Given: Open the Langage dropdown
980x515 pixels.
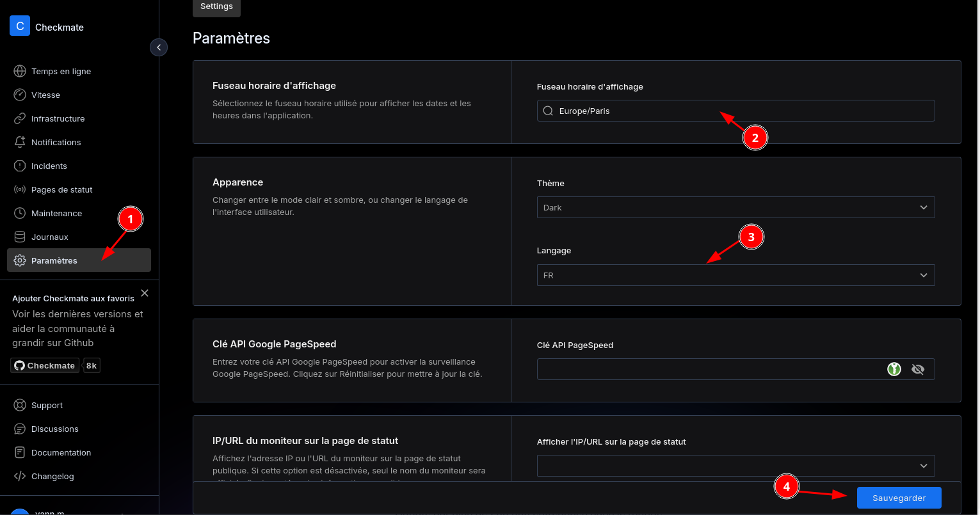Looking at the screenshot, I should tap(735, 275).
